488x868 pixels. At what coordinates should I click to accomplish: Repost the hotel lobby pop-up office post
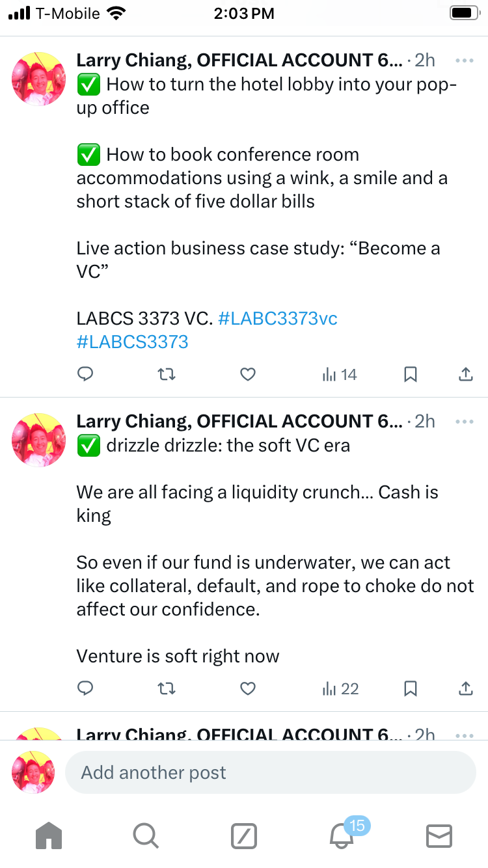[167, 374]
